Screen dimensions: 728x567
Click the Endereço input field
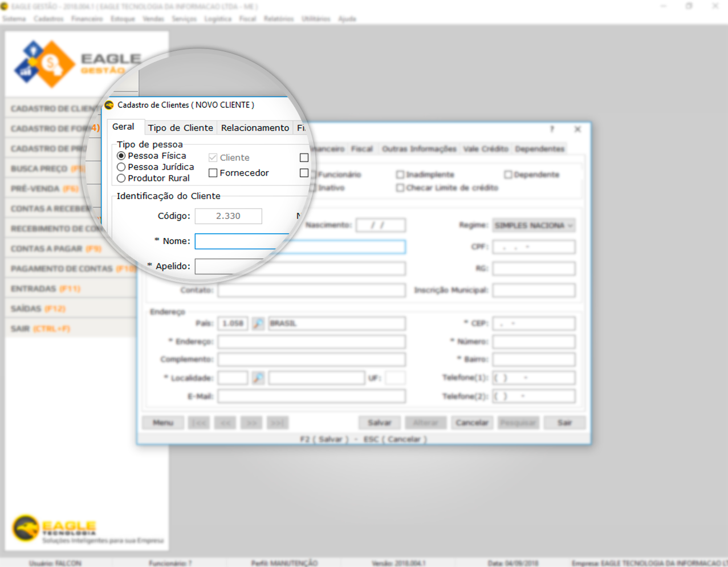pos(311,342)
